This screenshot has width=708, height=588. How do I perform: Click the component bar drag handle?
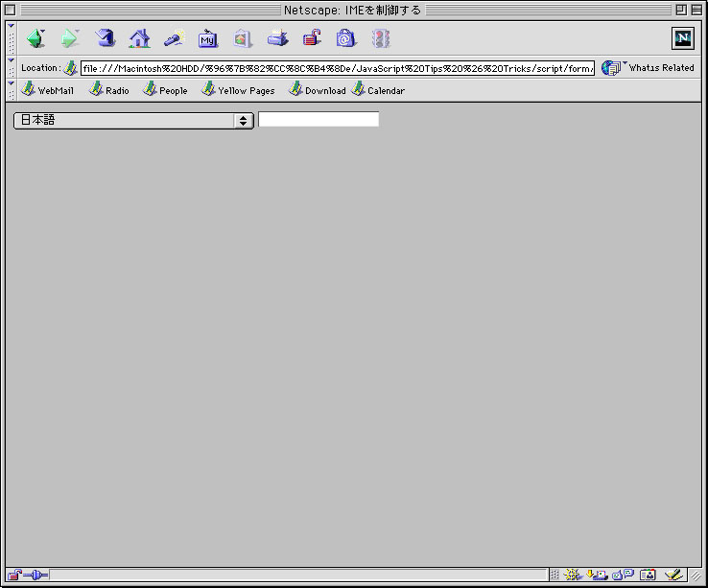click(x=555, y=575)
